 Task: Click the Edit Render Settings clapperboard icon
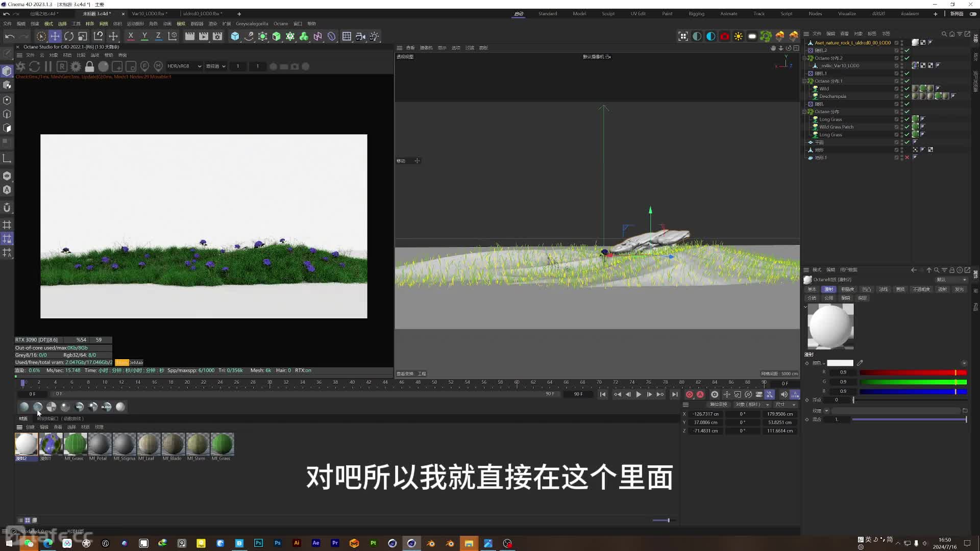click(217, 36)
